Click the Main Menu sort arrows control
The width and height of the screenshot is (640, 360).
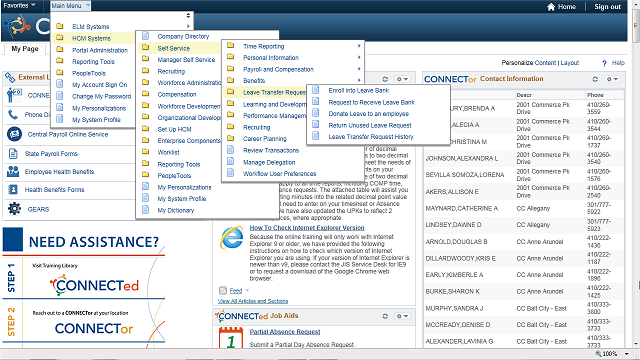pyautogui.click(x=188, y=16)
